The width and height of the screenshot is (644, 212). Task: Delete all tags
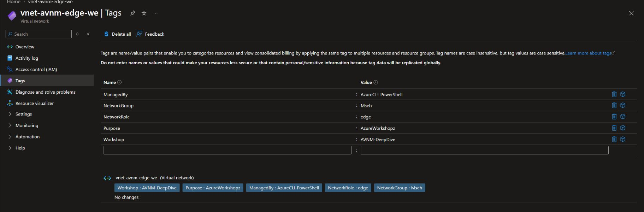[x=117, y=34]
